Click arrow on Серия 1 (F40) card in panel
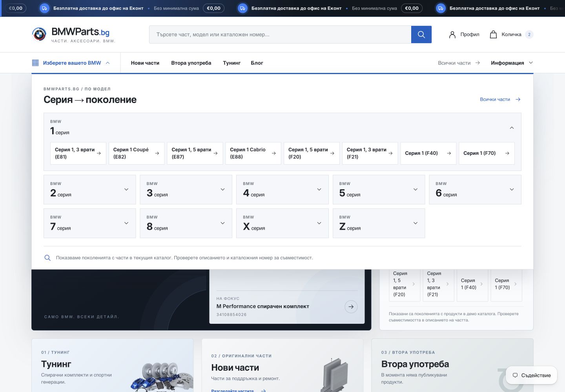565x392 pixels. click(x=449, y=153)
